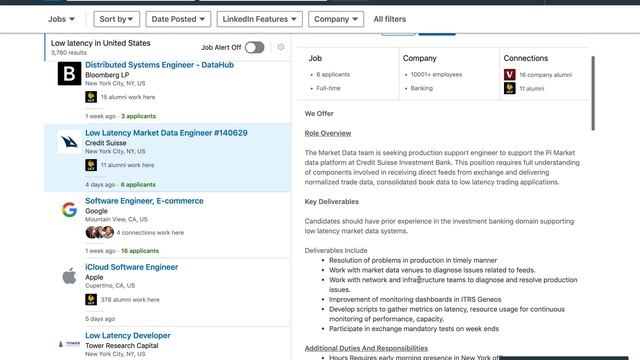The image size is (640, 360).
Task: Open the Company filter dropdown
Action: pos(336,19)
